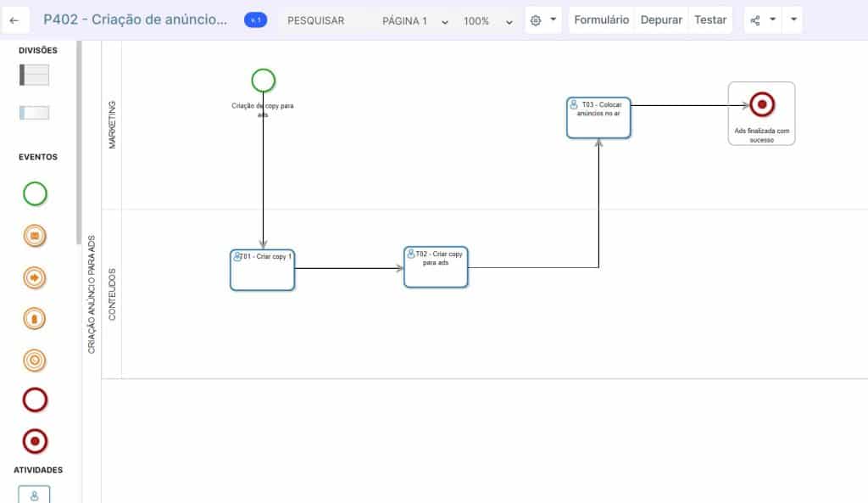Image resolution: width=868 pixels, height=503 pixels.
Task: Select the message intermediate event icon
Action: pyautogui.click(x=35, y=237)
